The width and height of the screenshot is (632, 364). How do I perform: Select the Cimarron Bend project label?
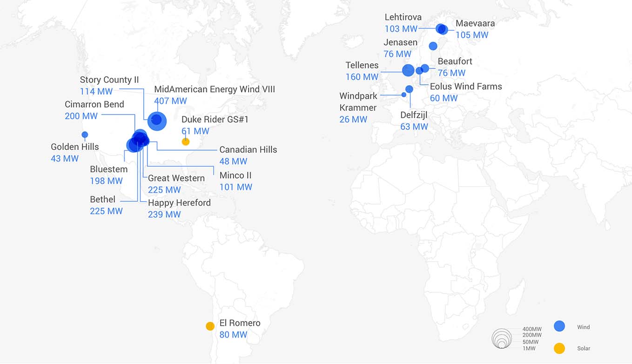(x=94, y=104)
